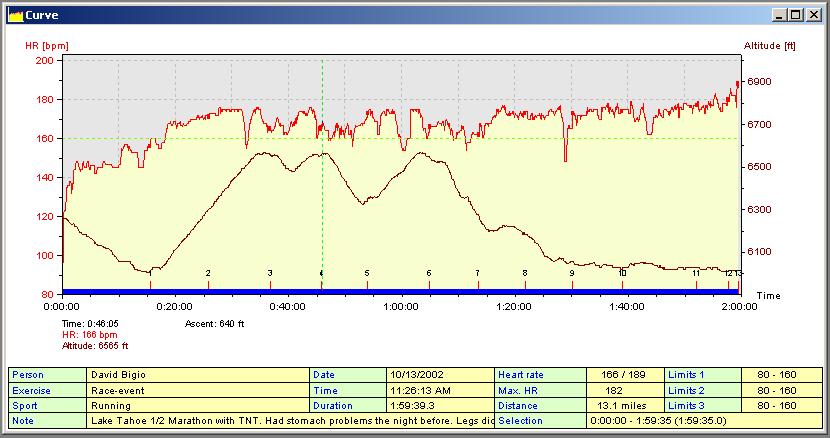Image resolution: width=830 pixels, height=438 pixels.
Task: Click the Altitude [ft] axis label
Action: tap(770, 46)
